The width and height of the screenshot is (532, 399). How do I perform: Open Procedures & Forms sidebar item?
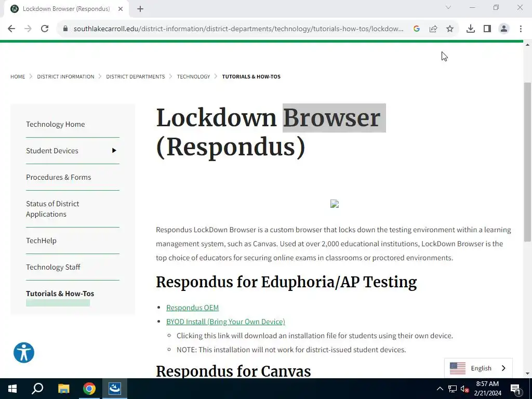(x=59, y=177)
